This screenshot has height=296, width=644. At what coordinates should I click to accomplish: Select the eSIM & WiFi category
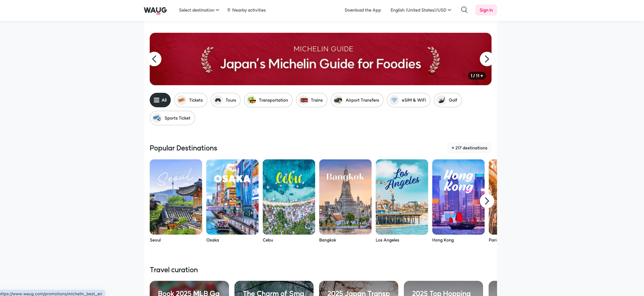point(408,100)
